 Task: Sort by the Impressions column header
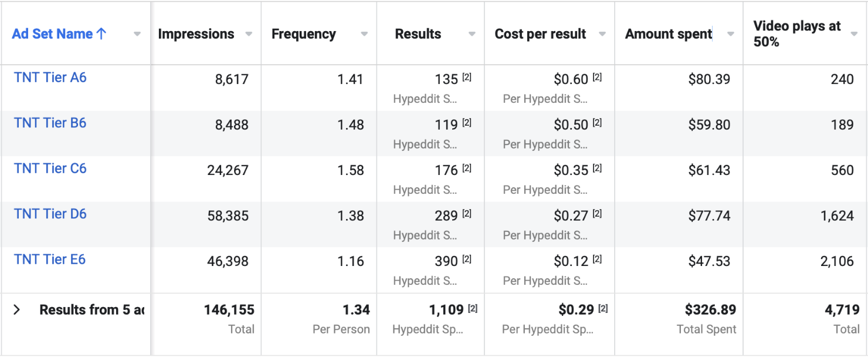196,34
